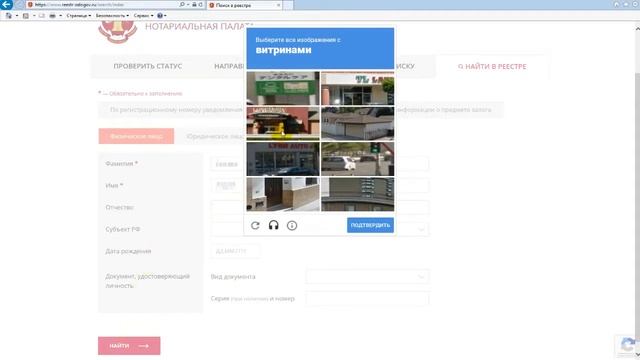Click the Дата рождения date field
Screen dimensions: 640x360
tap(236, 251)
